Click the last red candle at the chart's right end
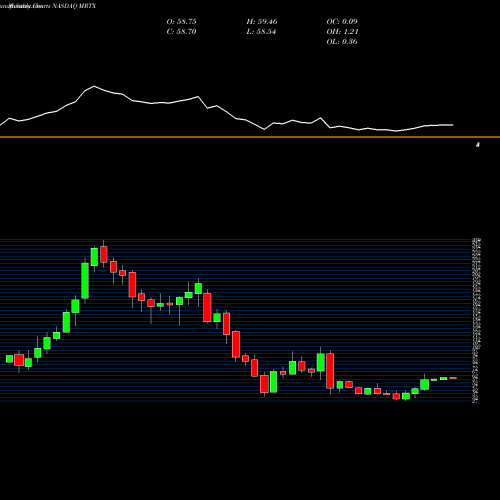Image resolution: width=500 pixels, height=500 pixels. click(x=453, y=378)
